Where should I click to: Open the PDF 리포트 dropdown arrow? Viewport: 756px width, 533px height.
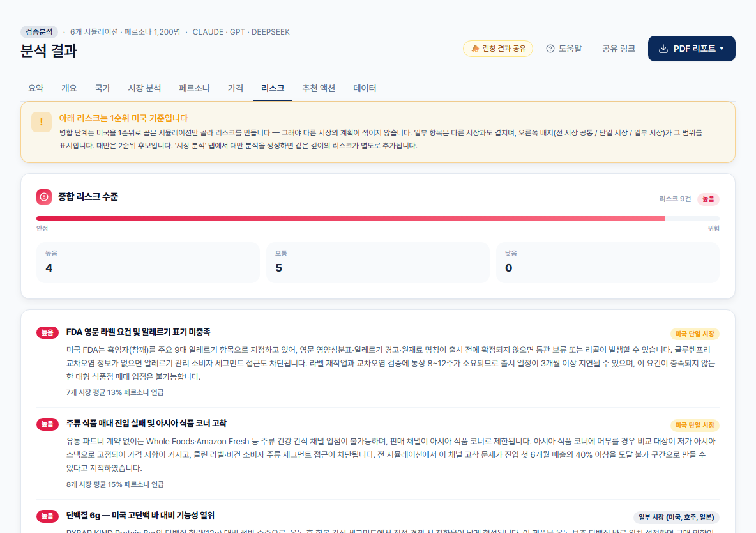[722, 49]
